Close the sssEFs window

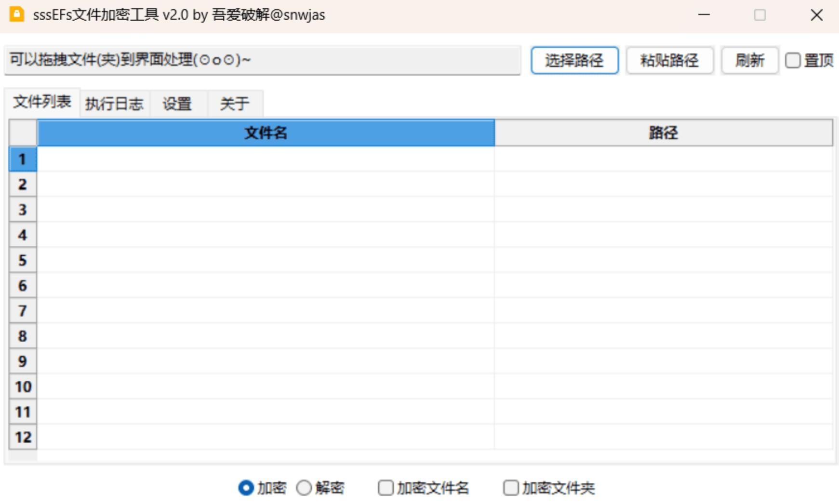pos(816,14)
